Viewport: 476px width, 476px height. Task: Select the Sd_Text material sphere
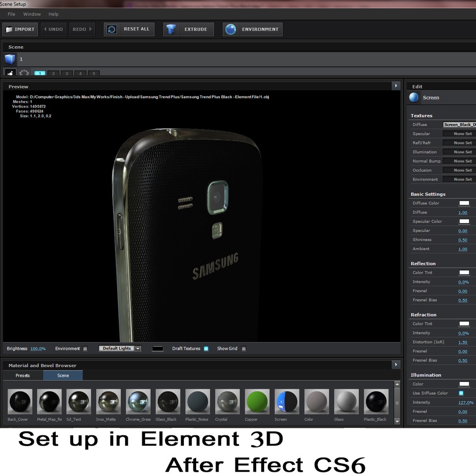coord(78,402)
